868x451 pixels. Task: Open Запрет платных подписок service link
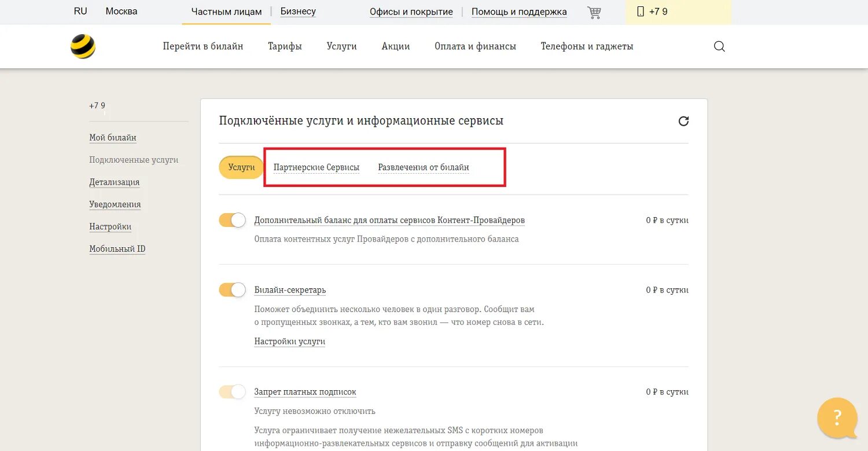coord(305,392)
